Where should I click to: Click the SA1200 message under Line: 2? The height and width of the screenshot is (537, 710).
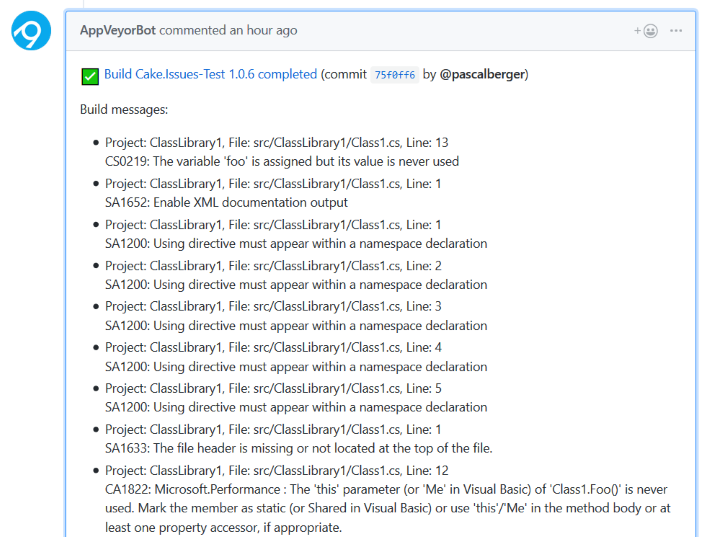tap(296, 284)
